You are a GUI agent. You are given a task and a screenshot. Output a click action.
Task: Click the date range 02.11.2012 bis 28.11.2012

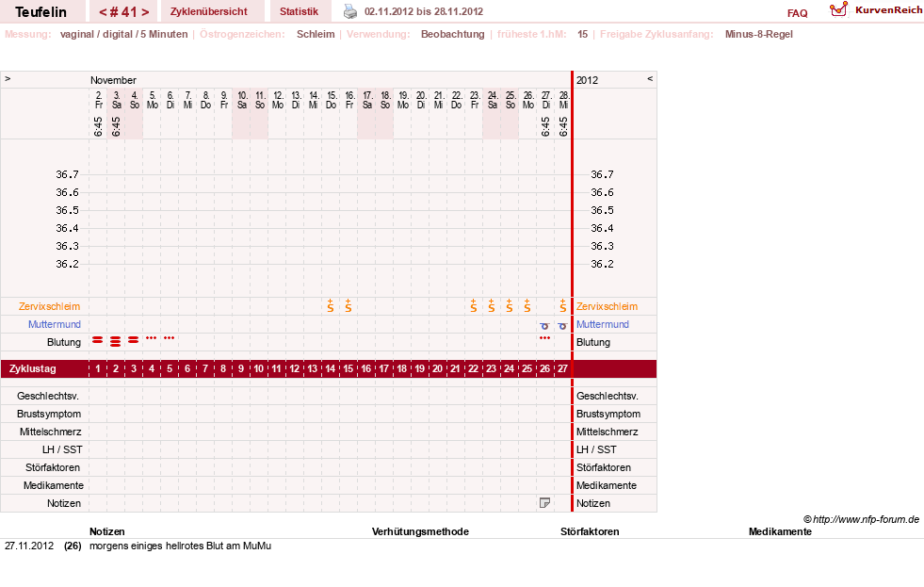(424, 11)
